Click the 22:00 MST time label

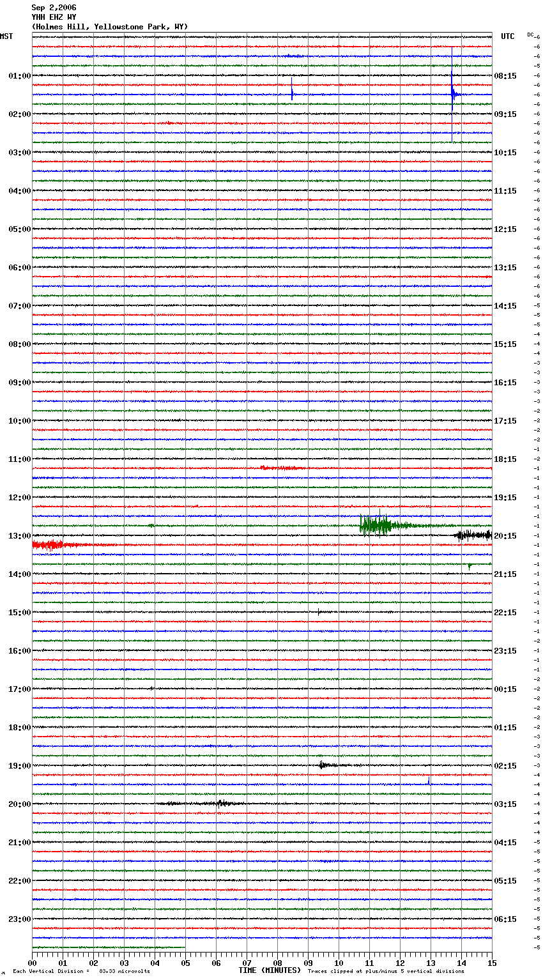coord(20,881)
